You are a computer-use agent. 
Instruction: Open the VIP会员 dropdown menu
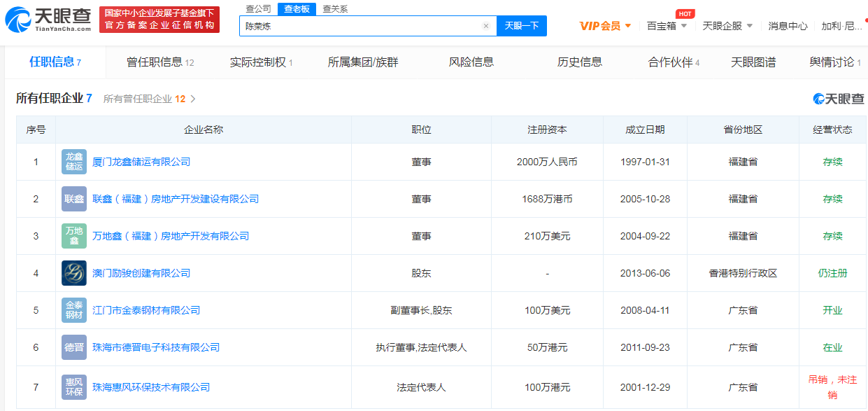pos(605,26)
